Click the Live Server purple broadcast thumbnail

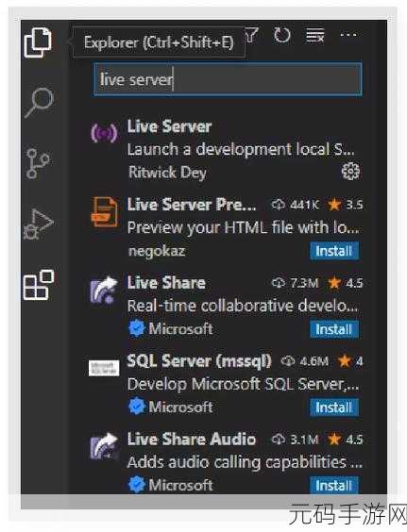point(104,133)
